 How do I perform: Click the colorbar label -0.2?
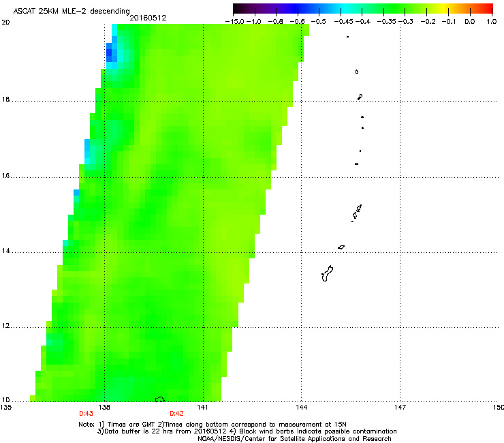coord(428,22)
